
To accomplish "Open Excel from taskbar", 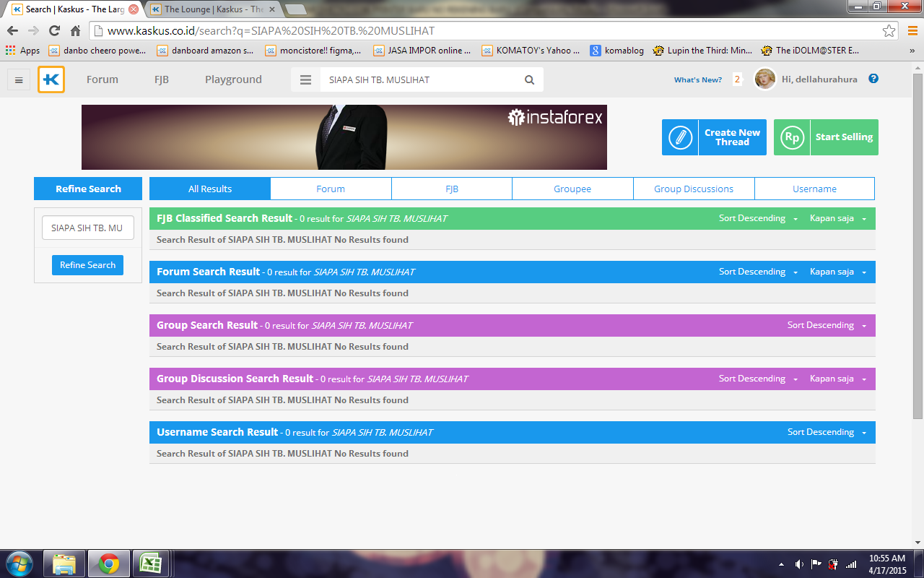I will pyautogui.click(x=150, y=564).
